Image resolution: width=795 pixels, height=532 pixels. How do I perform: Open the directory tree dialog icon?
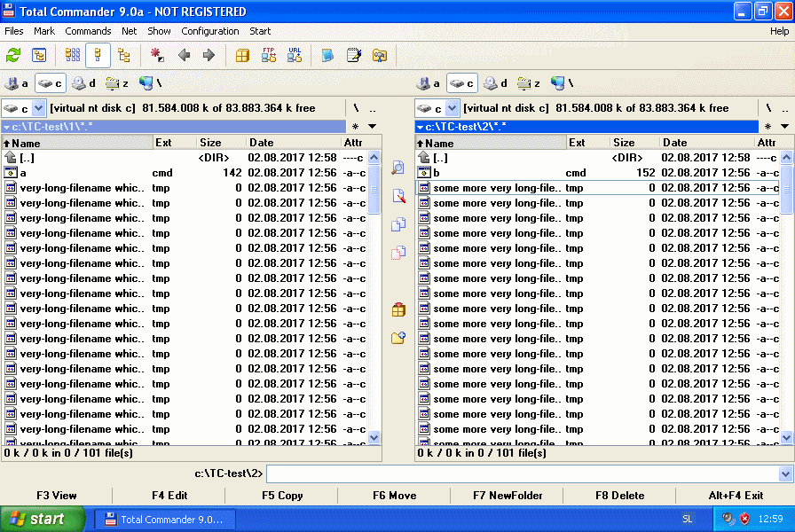pos(39,55)
